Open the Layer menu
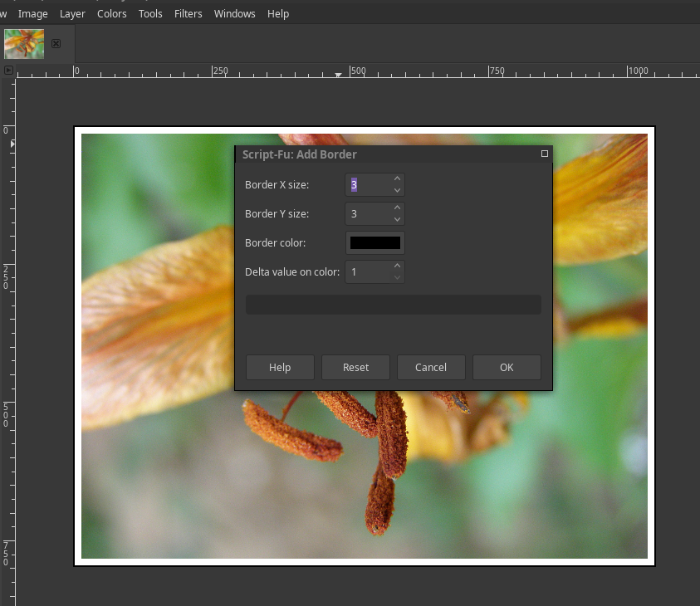This screenshot has width=700, height=606. pos(72,14)
